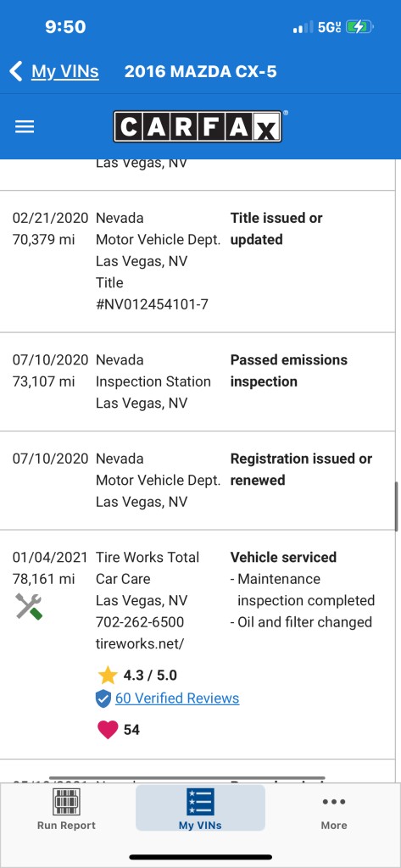Tap the pink heart favorite icon
Image resolution: width=401 pixels, height=868 pixels.
(x=108, y=730)
